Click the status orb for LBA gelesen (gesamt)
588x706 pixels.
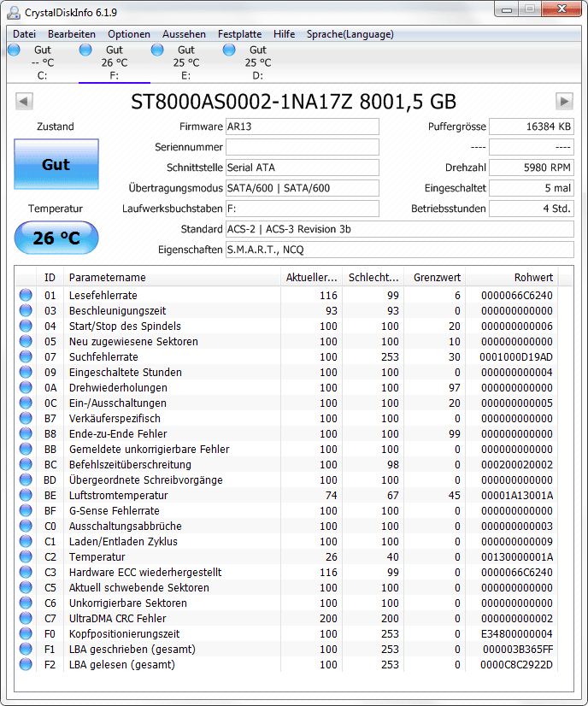tap(26, 664)
